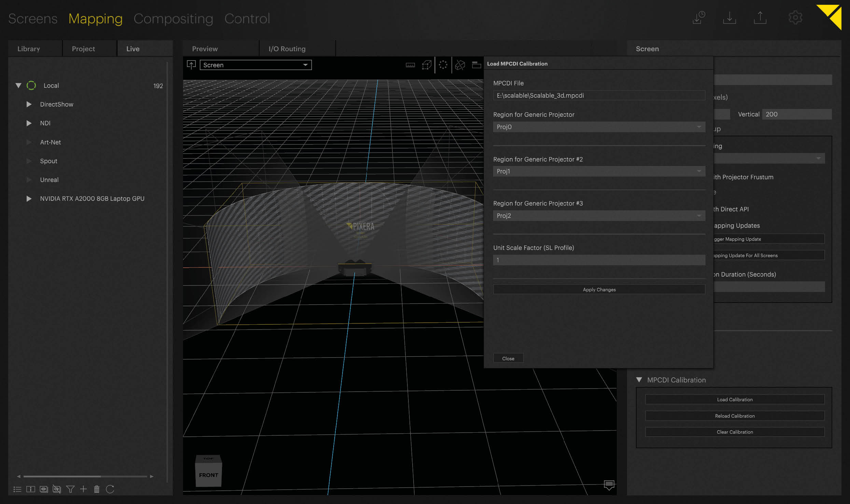Click the bounding box cube icon
The width and height of the screenshot is (850, 504).
pyautogui.click(x=427, y=65)
